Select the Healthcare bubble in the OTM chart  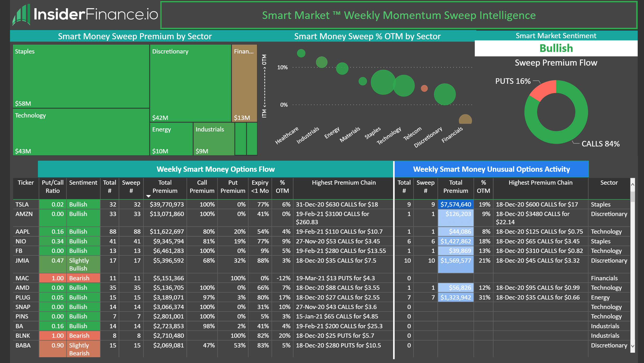pyautogui.click(x=301, y=53)
